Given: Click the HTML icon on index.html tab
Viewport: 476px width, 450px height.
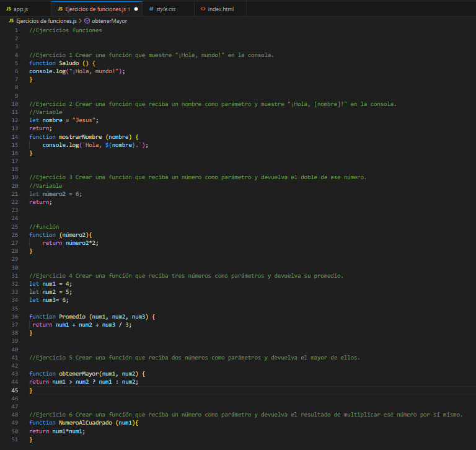Looking at the screenshot, I should point(203,9).
